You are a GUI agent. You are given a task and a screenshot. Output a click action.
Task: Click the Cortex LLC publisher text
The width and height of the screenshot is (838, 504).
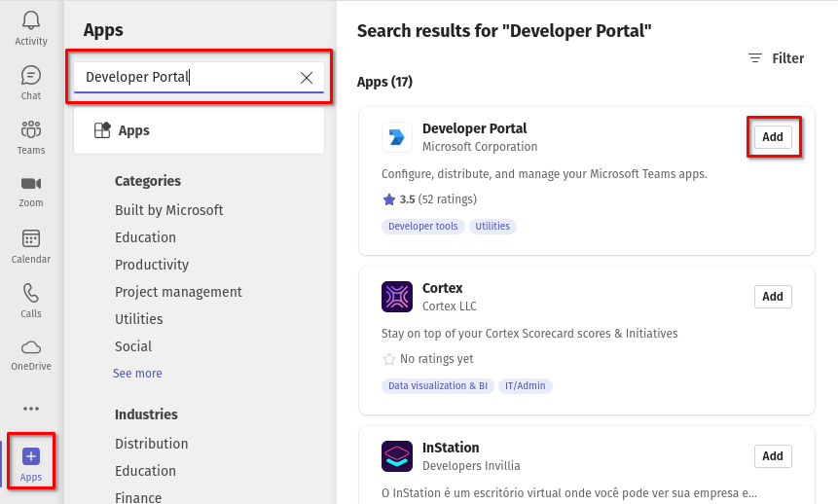click(450, 306)
